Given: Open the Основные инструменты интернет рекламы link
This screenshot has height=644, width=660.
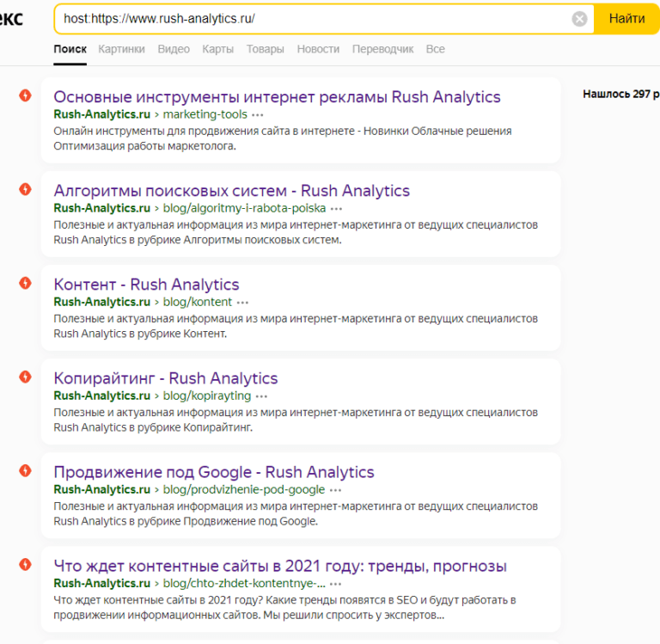Looking at the screenshot, I should pos(277,96).
